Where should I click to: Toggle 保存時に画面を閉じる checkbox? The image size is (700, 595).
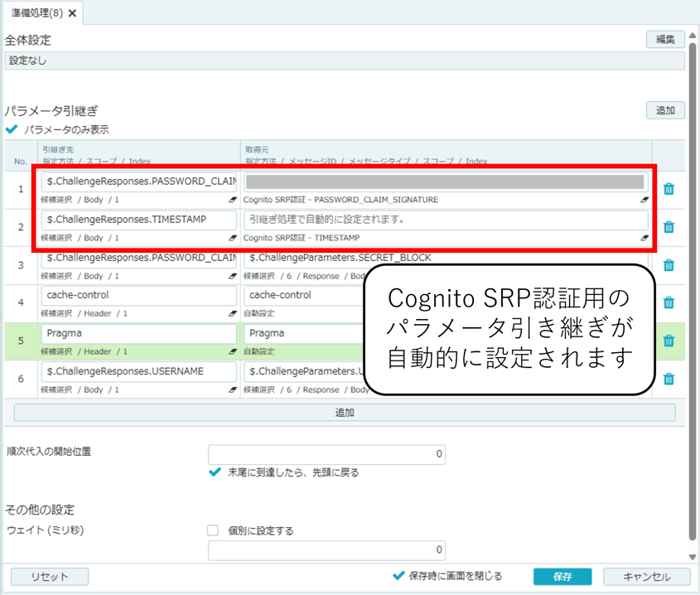pos(398,576)
